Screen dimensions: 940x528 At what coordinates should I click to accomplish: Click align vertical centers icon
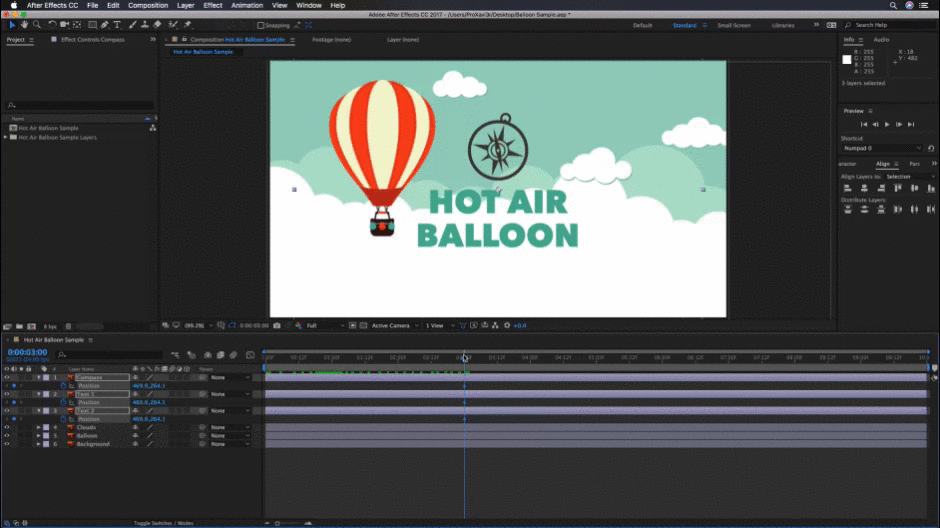click(x=914, y=188)
